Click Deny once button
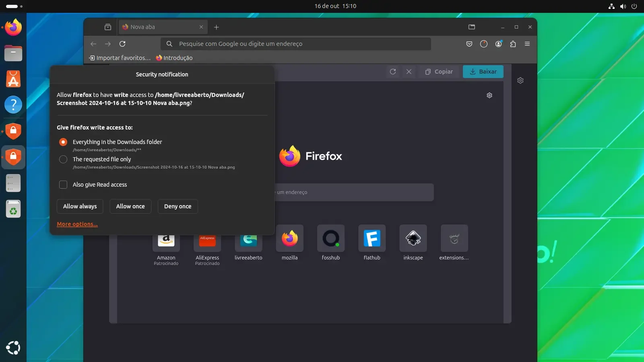Screen dimensions: 644x362 [178, 206]
